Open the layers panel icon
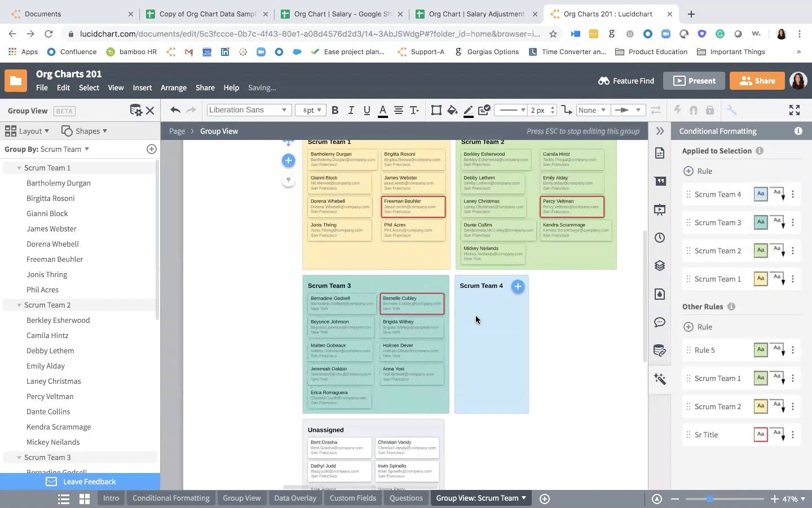The height and width of the screenshot is (508, 812). 660,266
